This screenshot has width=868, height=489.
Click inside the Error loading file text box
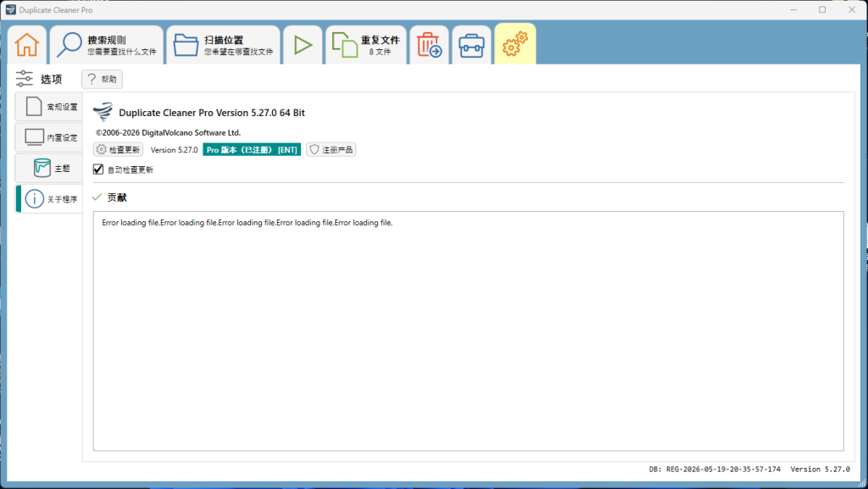point(468,331)
